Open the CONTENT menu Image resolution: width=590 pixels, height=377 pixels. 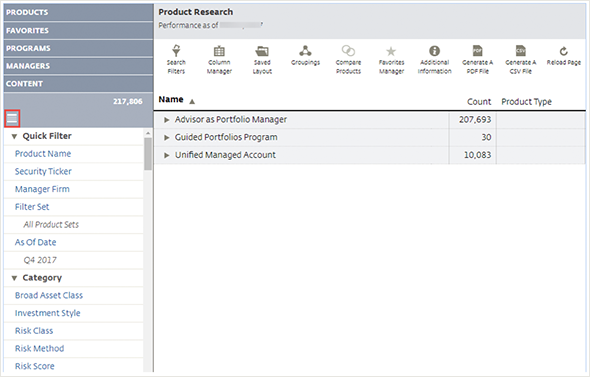point(78,84)
